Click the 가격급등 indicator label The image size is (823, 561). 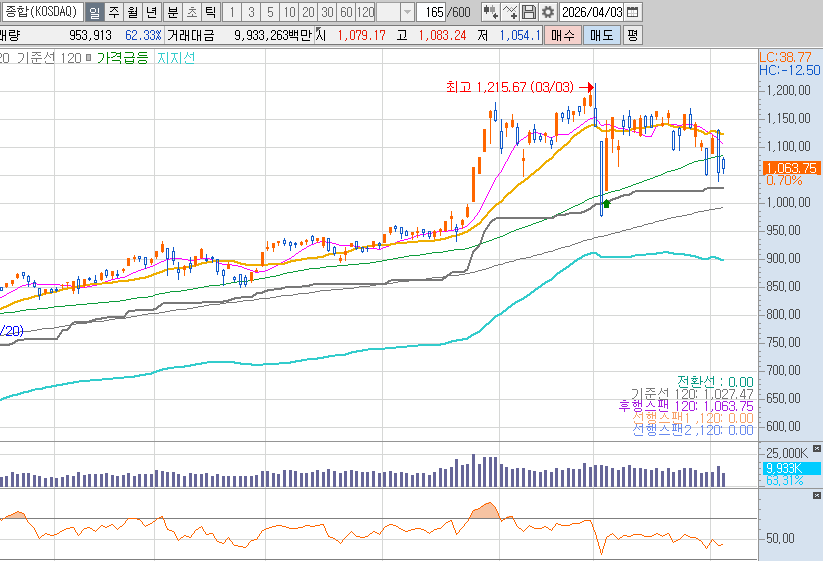pyautogui.click(x=123, y=58)
